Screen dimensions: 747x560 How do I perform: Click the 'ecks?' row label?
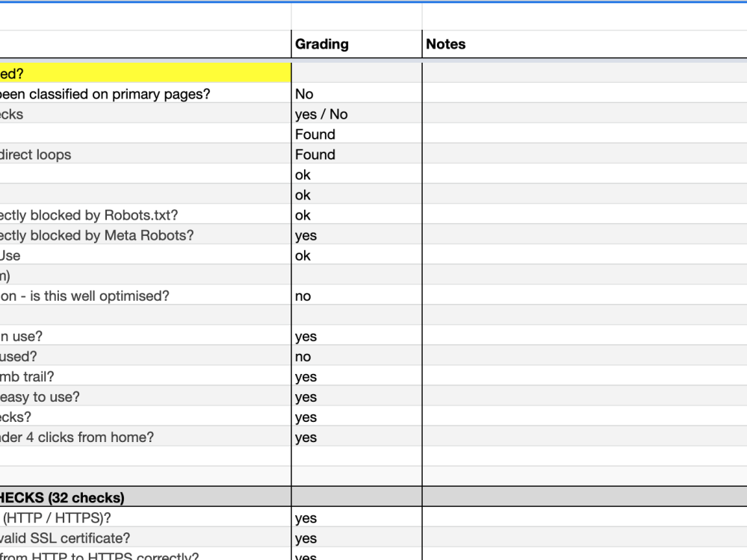click(x=146, y=417)
